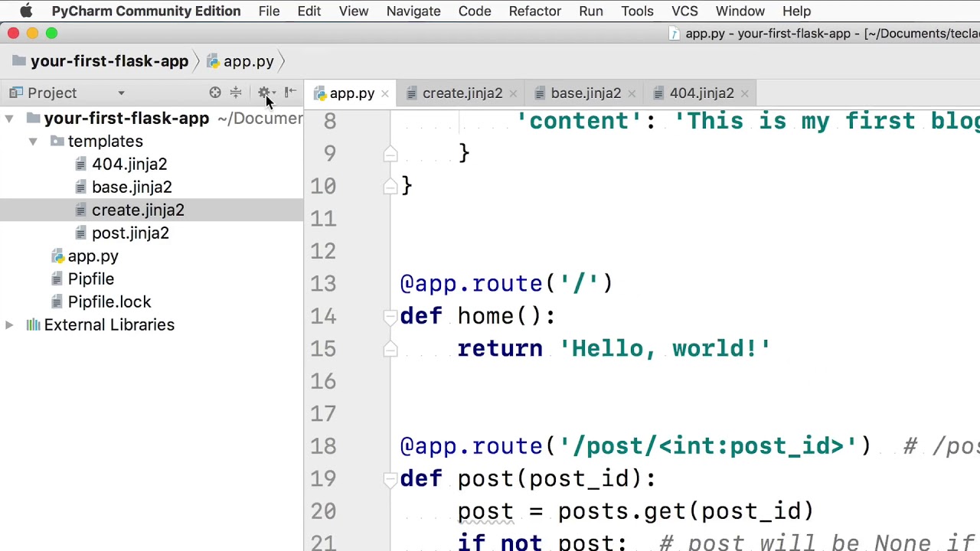Open the Project panel settings gear
Image resolution: width=980 pixels, height=551 pixels.
[264, 93]
